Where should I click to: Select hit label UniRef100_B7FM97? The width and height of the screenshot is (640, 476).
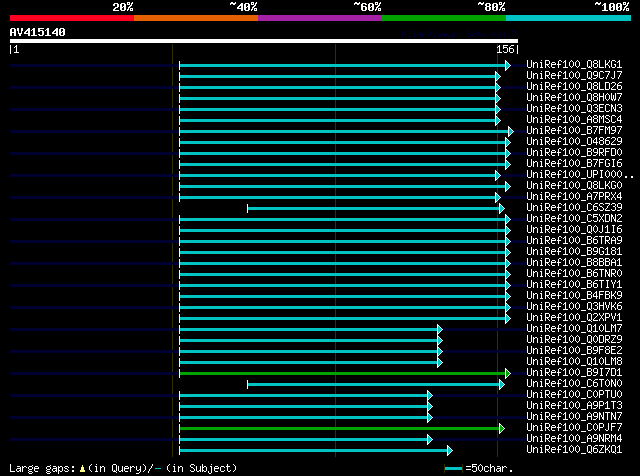[574, 131]
